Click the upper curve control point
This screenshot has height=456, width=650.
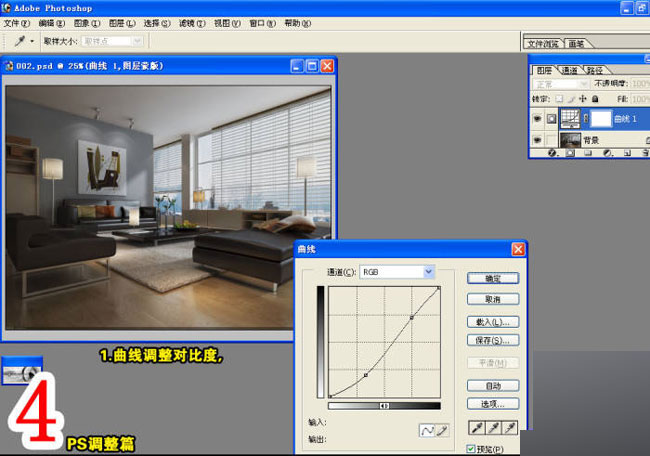pos(412,318)
